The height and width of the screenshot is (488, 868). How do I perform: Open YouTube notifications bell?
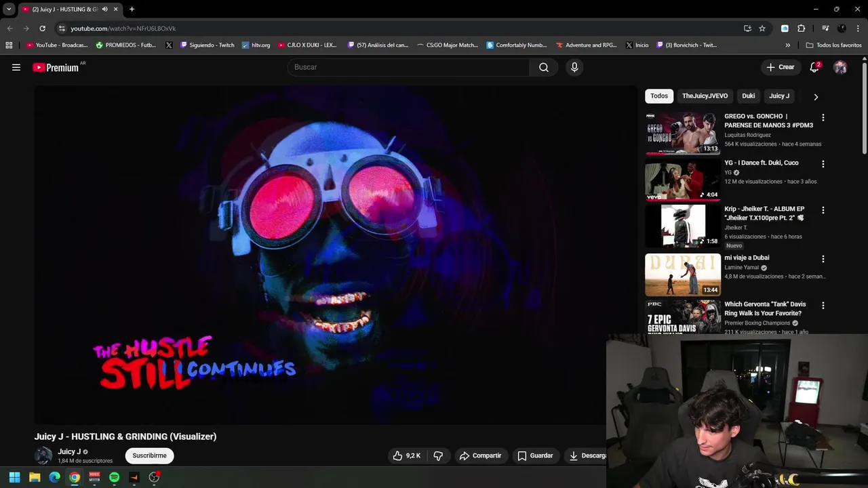(x=815, y=67)
